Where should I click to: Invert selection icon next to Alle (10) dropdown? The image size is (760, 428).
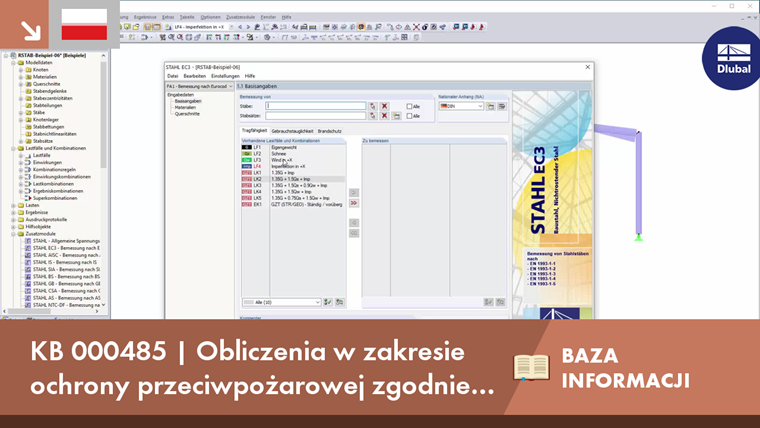click(340, 302)
